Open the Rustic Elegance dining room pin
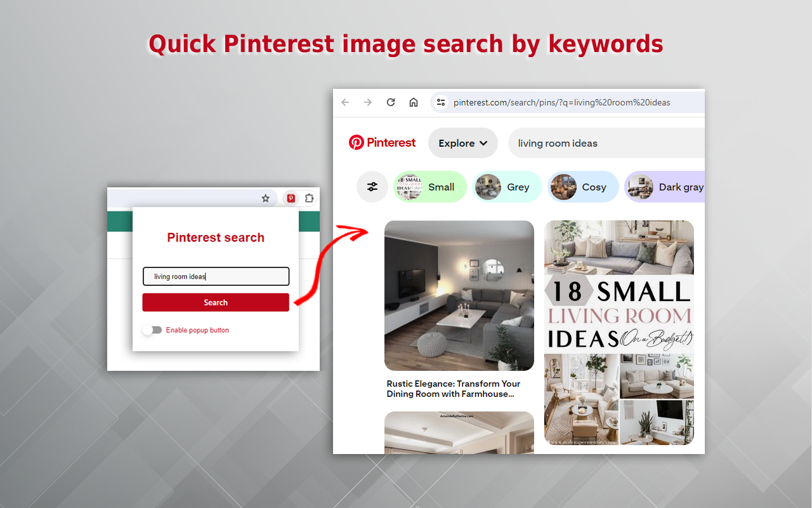This screenshot has width=812, height=508. tap(459, 295)
